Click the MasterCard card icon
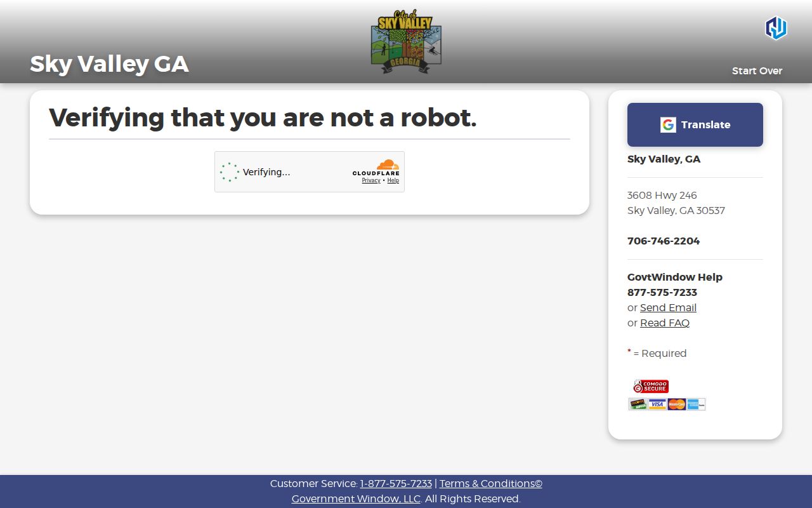This screenshot has height=508, width=812. (676, 404)
